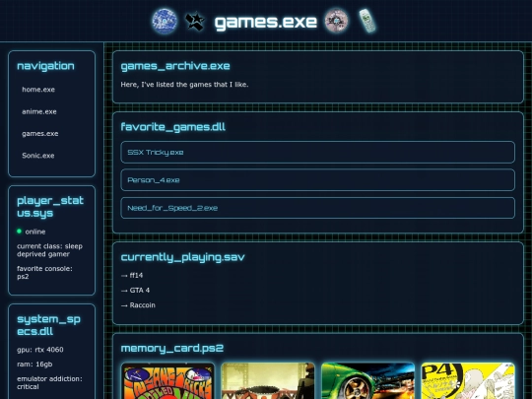
Task: Click 'emulator addiction: critical' line
Action: point(49,382)
